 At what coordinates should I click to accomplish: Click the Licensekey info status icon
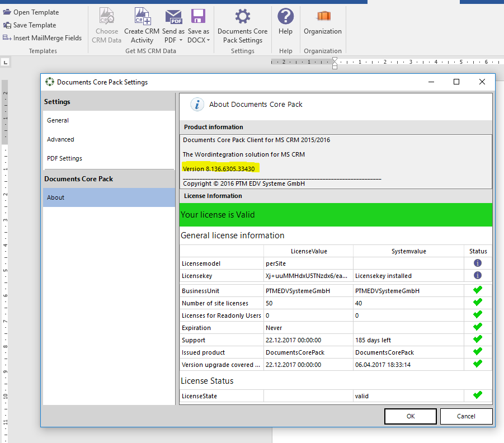coord(478,275)
